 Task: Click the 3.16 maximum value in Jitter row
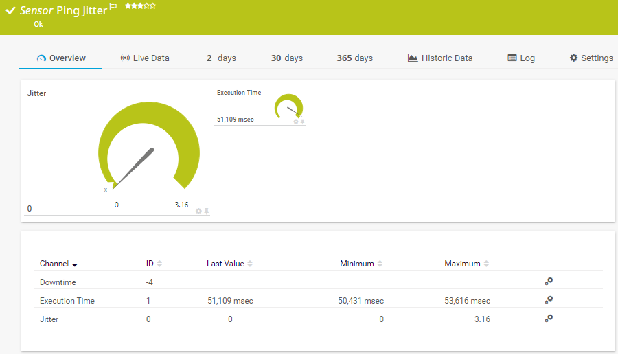tap(482, 319)
